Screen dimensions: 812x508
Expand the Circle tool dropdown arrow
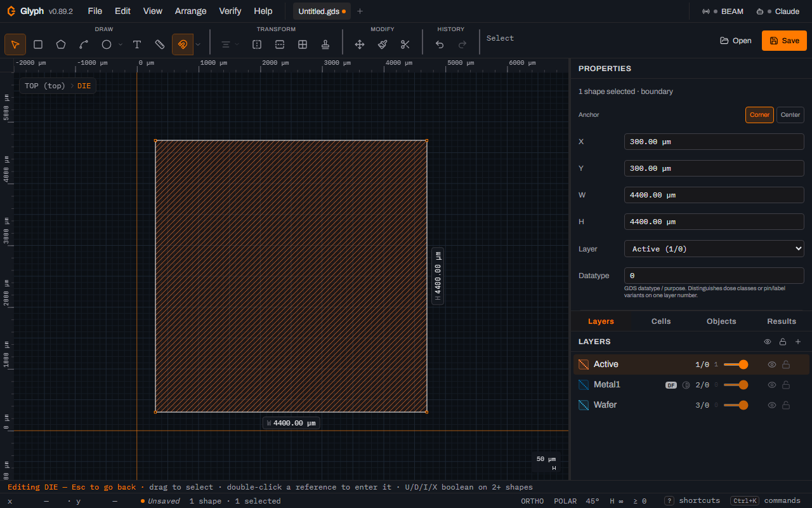121,44
